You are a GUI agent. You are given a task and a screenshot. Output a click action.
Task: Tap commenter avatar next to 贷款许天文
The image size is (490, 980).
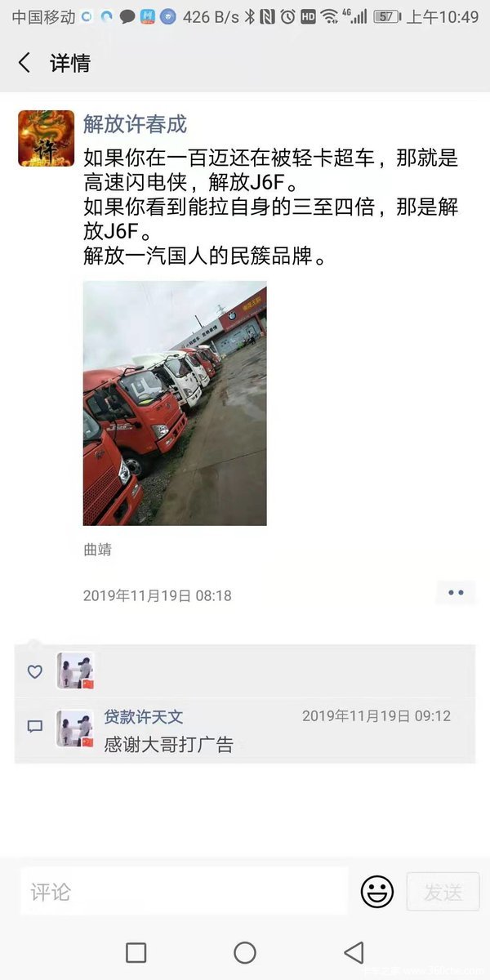coord(75,729)
